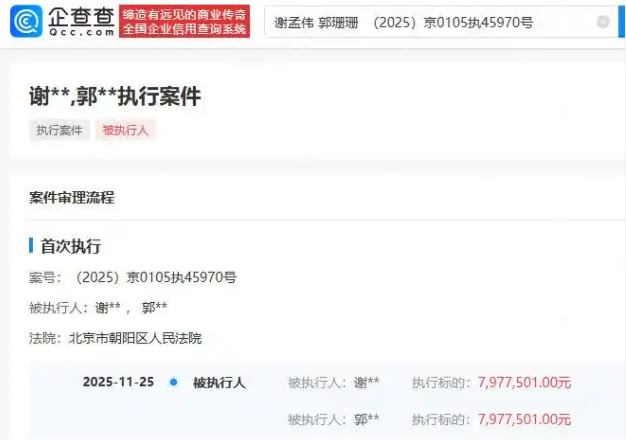
Task: Click the 首次执行 stage heading
Action: pos(71,246)
